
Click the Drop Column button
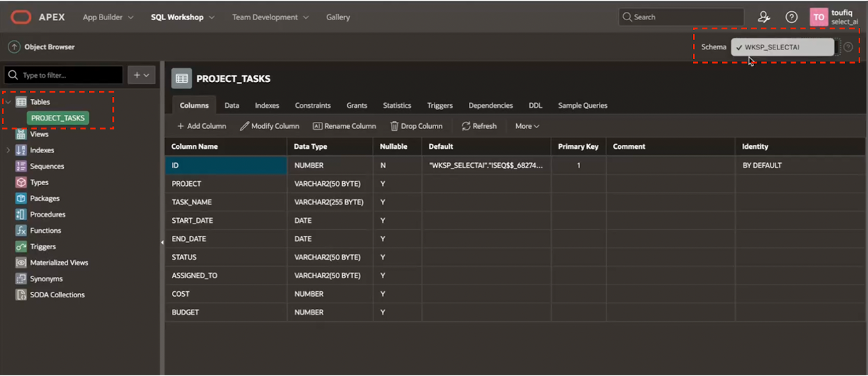[x=416, y=126]
